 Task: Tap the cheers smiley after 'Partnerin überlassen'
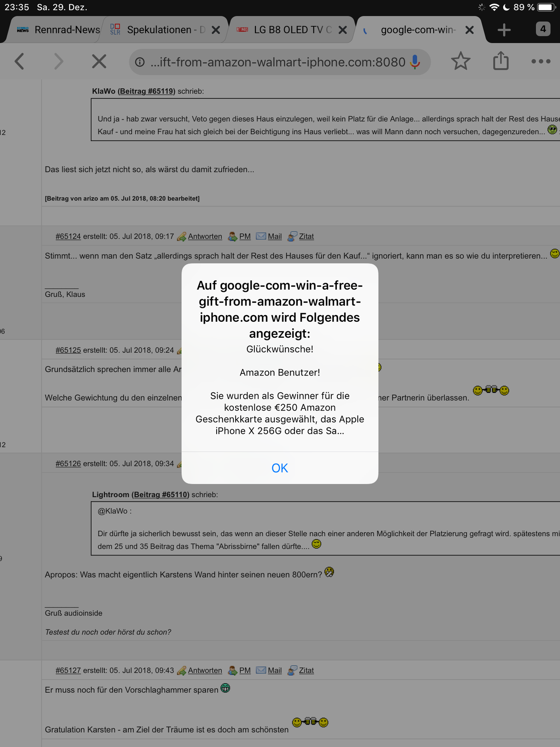point(491,390)
